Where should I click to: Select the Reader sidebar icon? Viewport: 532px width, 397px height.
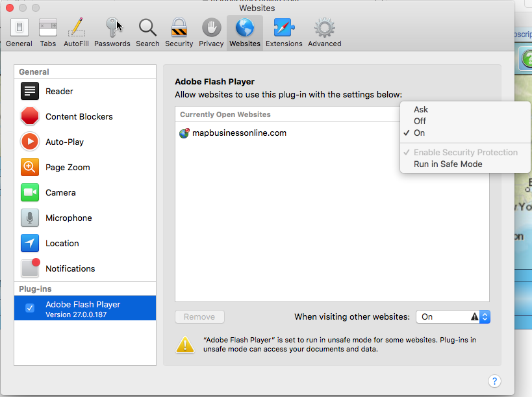[x=30, y=91]
